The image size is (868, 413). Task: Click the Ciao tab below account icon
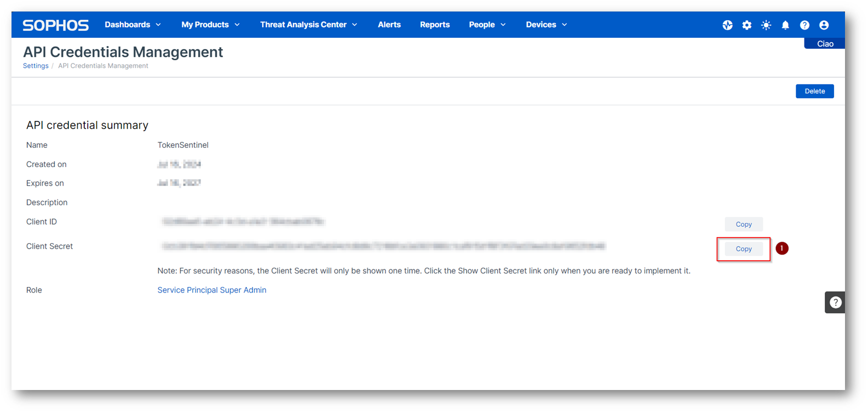(x=825, y=44)
